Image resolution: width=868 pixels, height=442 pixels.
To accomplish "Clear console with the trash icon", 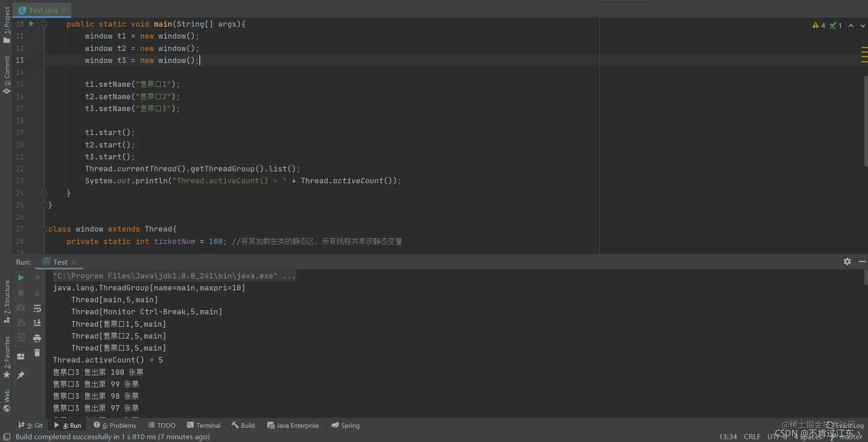I will coord(37,353).
